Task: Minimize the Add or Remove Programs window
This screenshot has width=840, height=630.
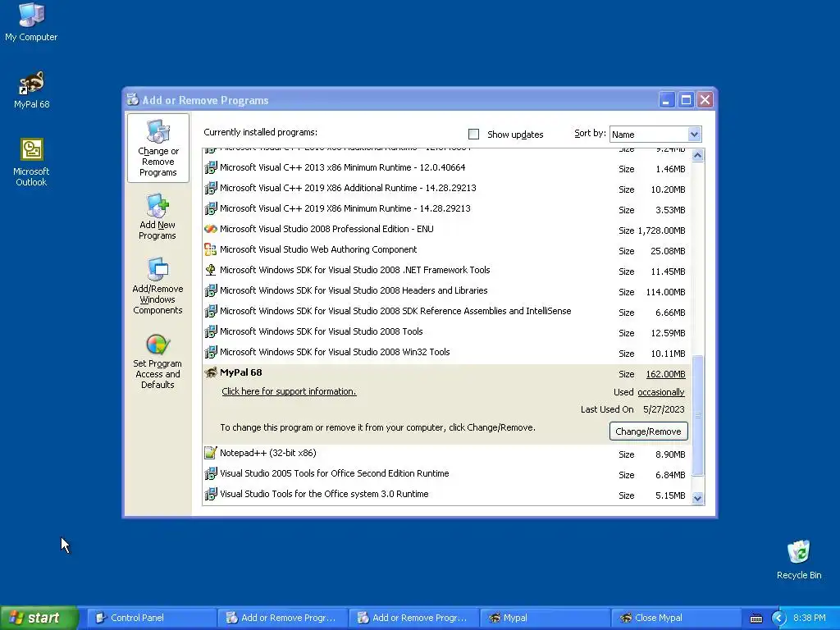Action: tap(666, 99)
